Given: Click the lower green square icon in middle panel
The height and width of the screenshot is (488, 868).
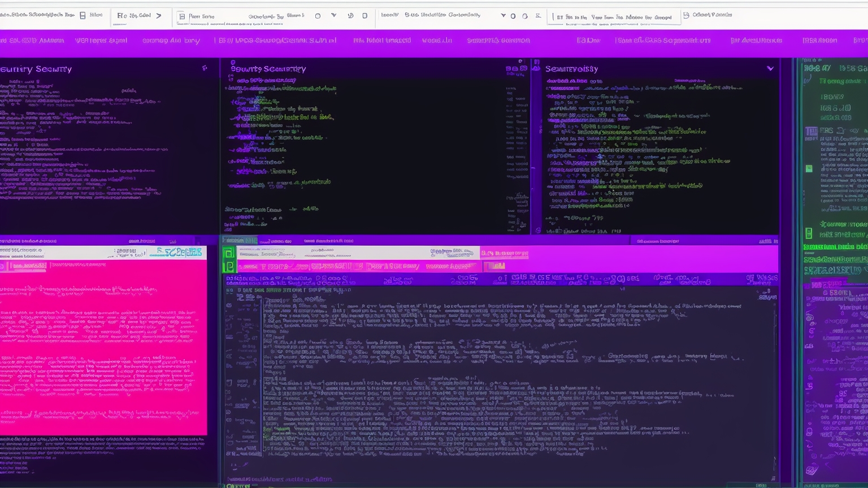Looking at the screenshot, I should pos(229,266).
